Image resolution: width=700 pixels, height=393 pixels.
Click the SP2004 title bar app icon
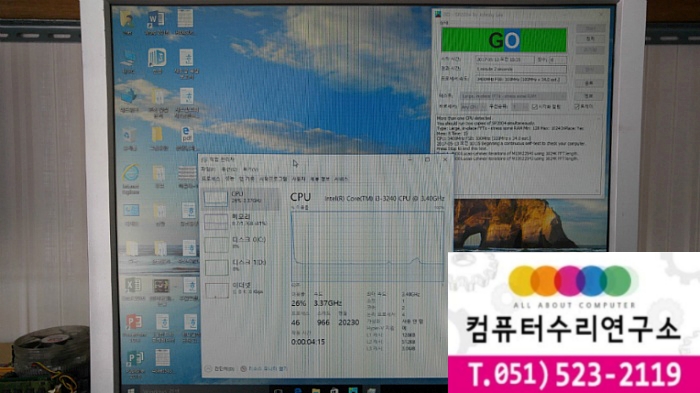438,15
